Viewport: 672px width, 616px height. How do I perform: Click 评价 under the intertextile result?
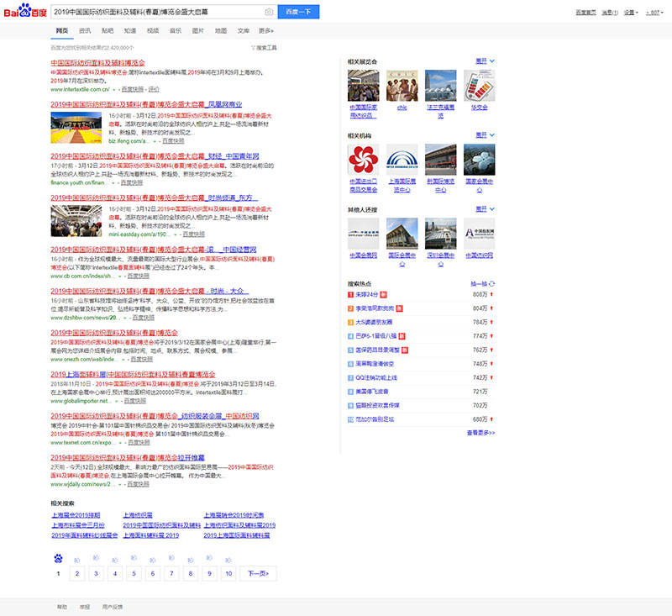coord(154,90)
